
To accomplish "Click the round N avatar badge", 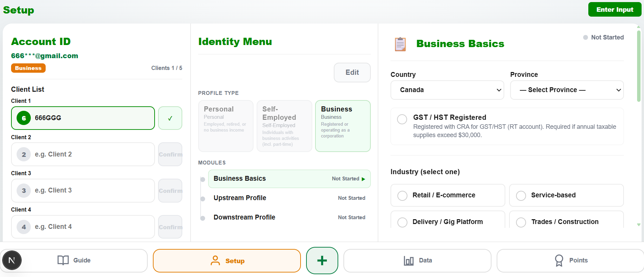I will point(12,260).
